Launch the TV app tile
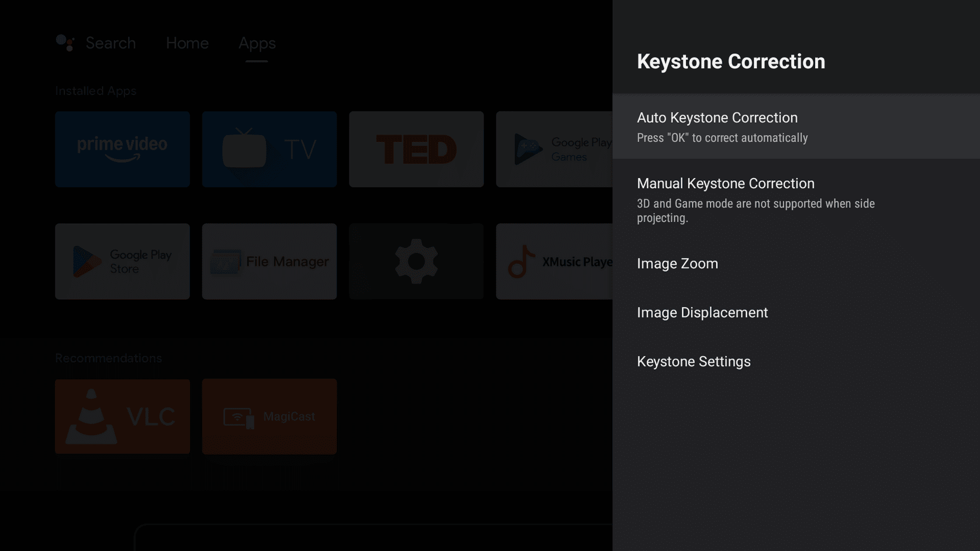 pos(269,149)
